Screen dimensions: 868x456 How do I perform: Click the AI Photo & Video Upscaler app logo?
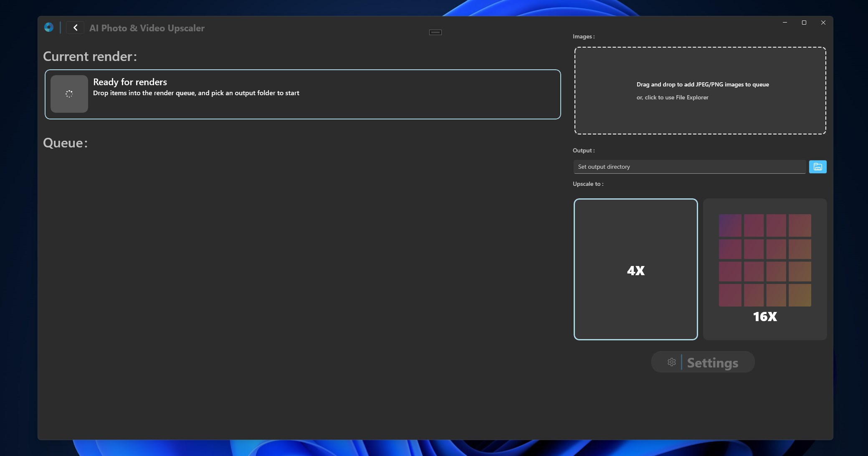click(x=49, y=27)
